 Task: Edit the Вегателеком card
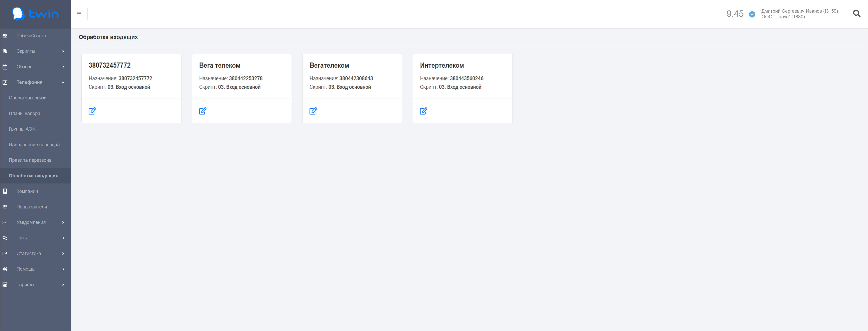313,111
